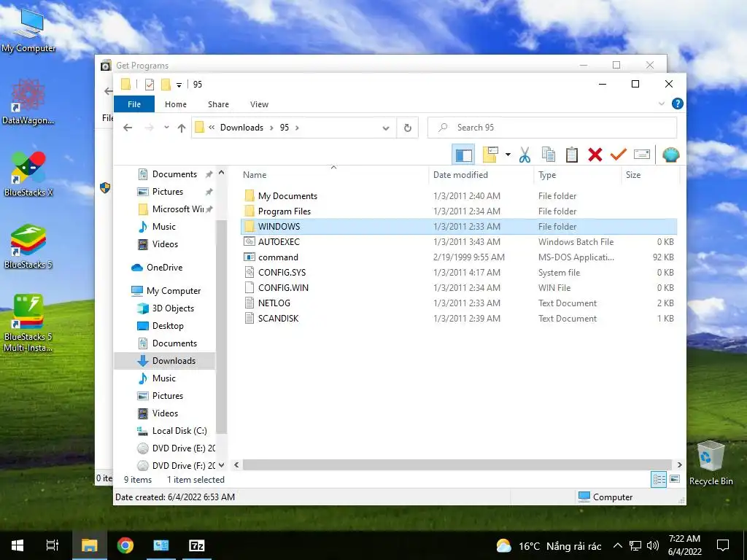
Task: Open the New Folder dropdown arrow
Action: [508, 155]
